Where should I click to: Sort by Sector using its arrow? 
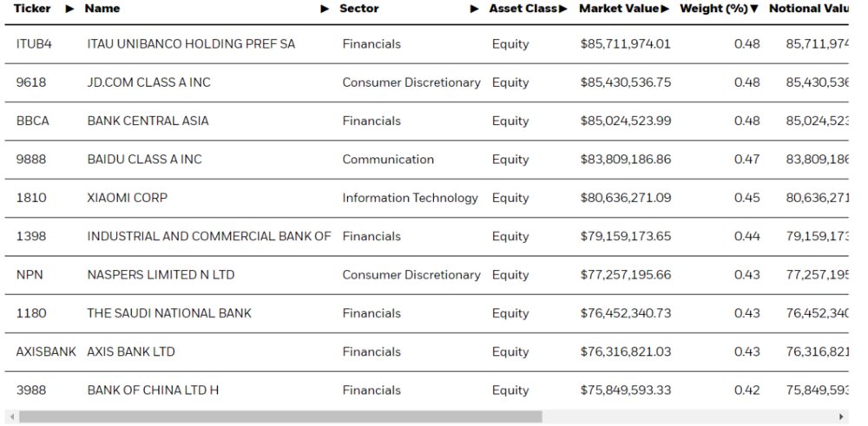coord(475,9)
